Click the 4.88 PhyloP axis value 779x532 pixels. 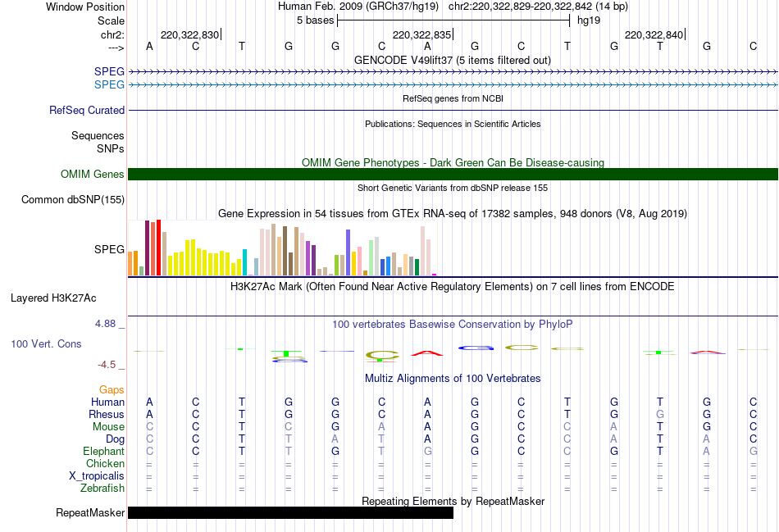pos(105,324)
